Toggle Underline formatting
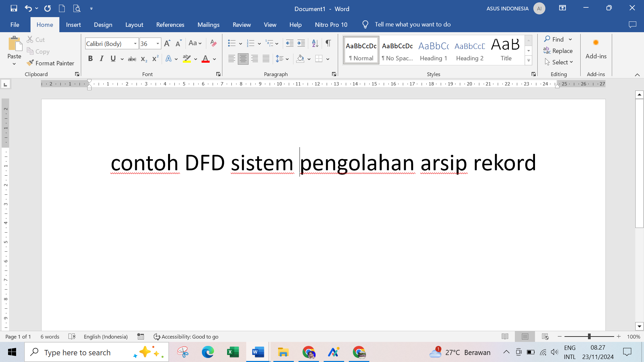The image size is (644, 362). tap(113, 59)
